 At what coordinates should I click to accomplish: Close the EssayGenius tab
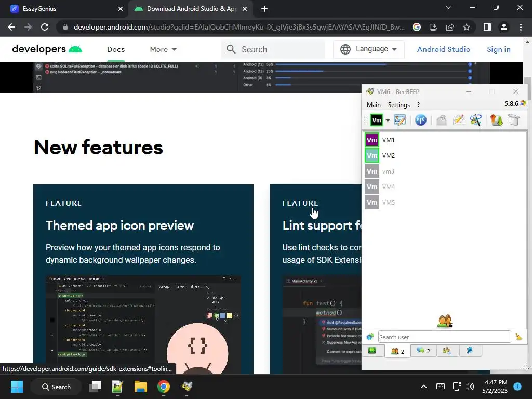pos(121,9)
